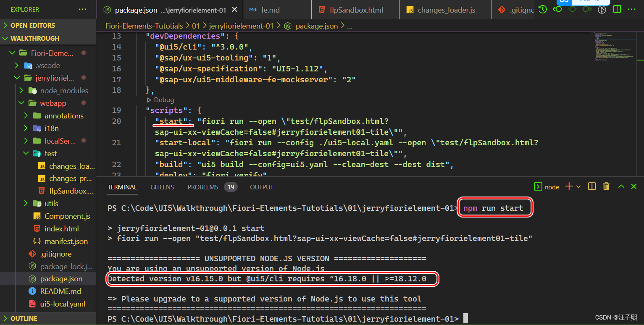Open the Timeline/local history icon in editor toolbar
Screen dimensions: 644x325
coord(542,9)
